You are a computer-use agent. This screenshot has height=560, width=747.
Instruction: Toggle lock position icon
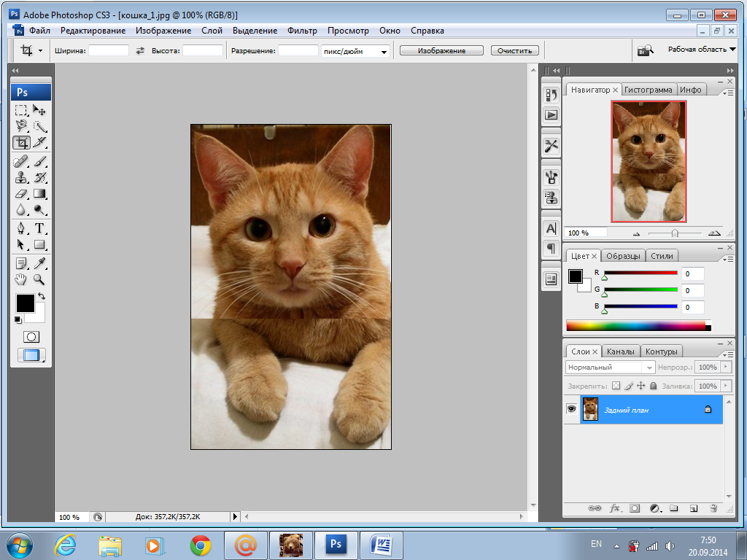[640, 386]
